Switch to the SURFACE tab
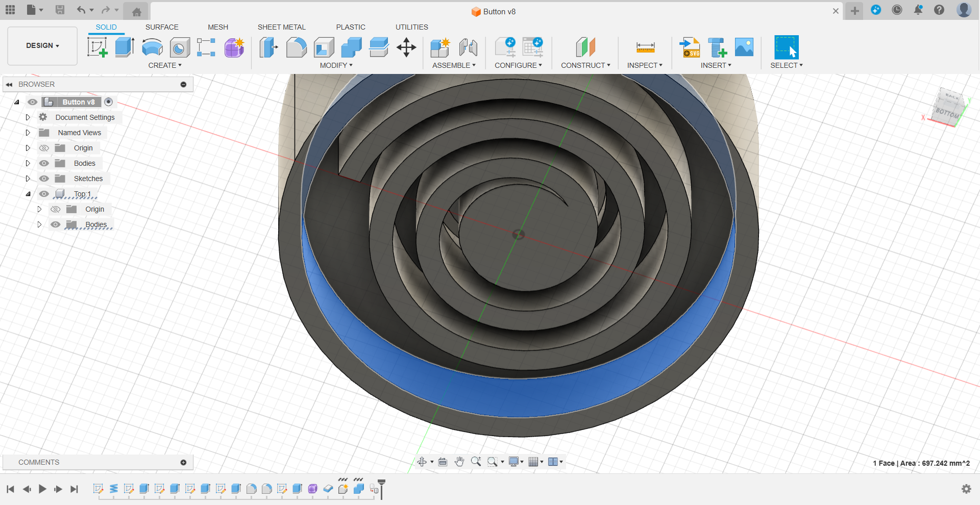The height and width of the screenshot is (505, 980). pyautogui.click(x=162, y=27)
